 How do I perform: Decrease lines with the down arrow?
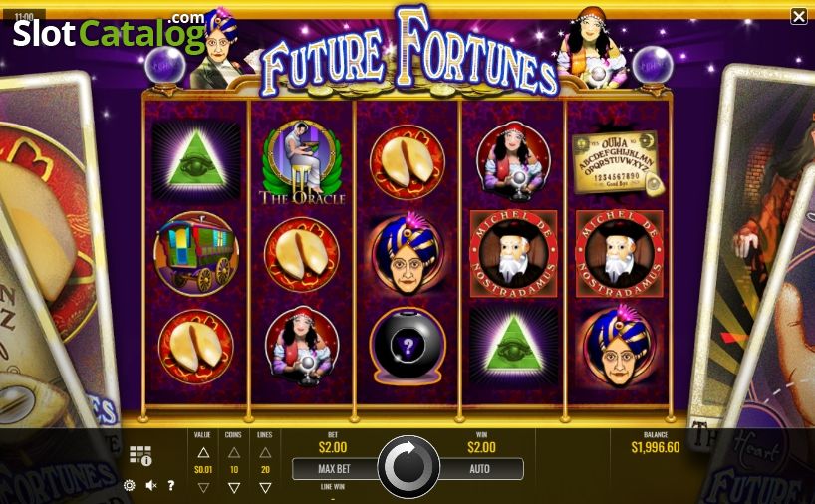click(265, 487)
